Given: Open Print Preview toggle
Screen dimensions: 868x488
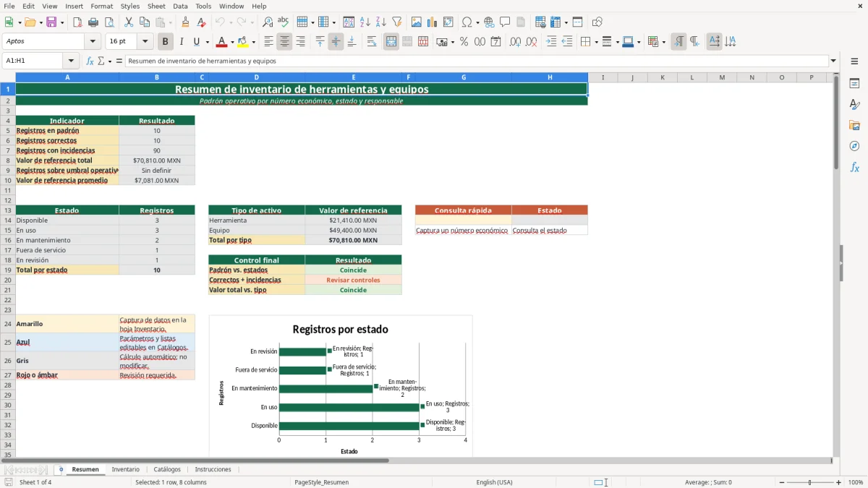Looking at the screenshot, I should pos(109,22).
